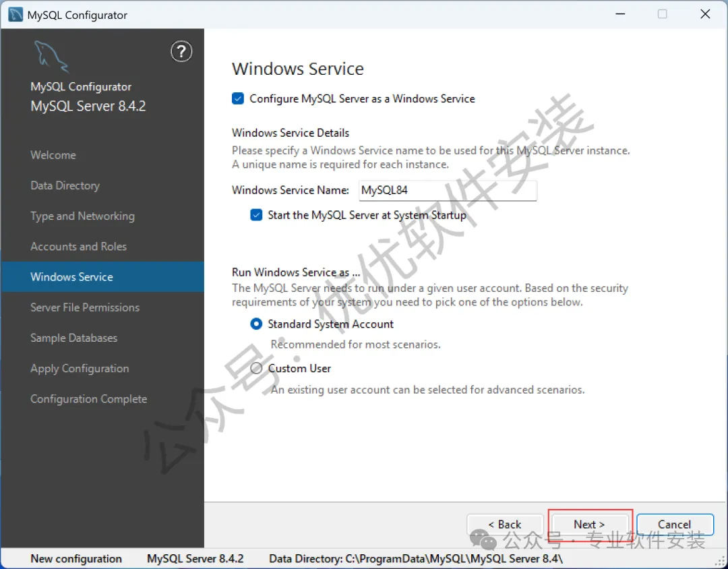Click New configuration in status bar

point(76,559)
